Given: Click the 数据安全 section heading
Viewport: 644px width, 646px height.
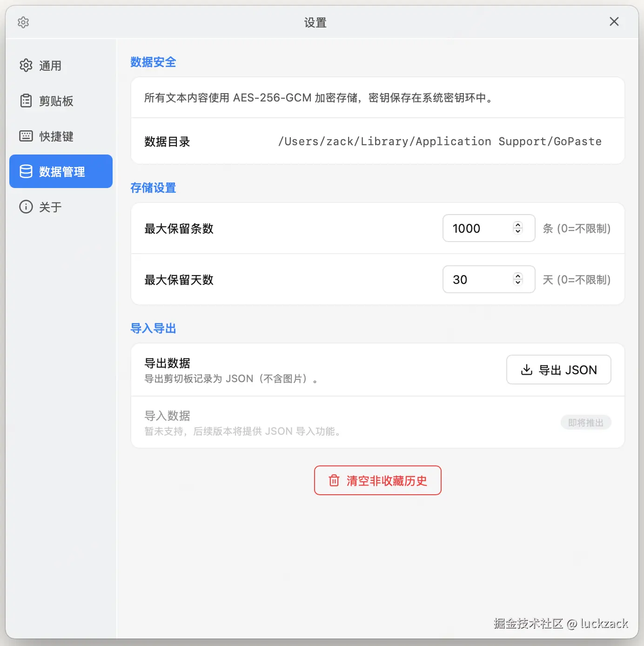Looking at the screenshot, I should (x=153, y=62).
